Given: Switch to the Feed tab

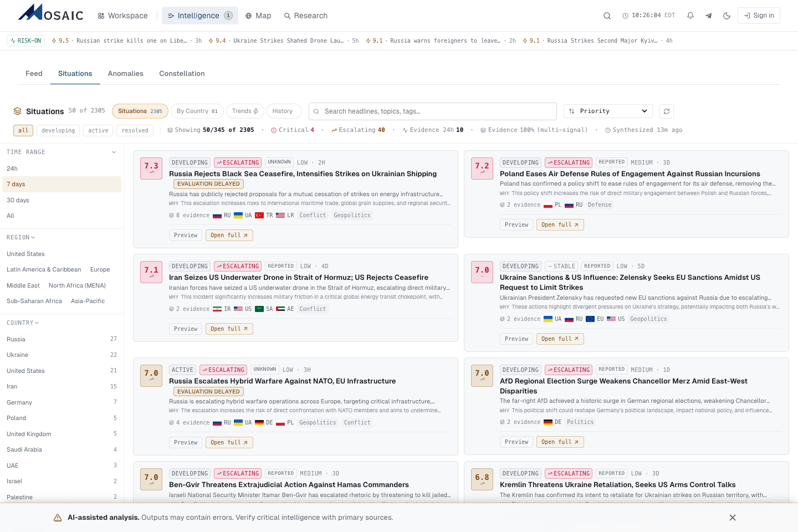Looking at the screenshot, I should (34, 74).
